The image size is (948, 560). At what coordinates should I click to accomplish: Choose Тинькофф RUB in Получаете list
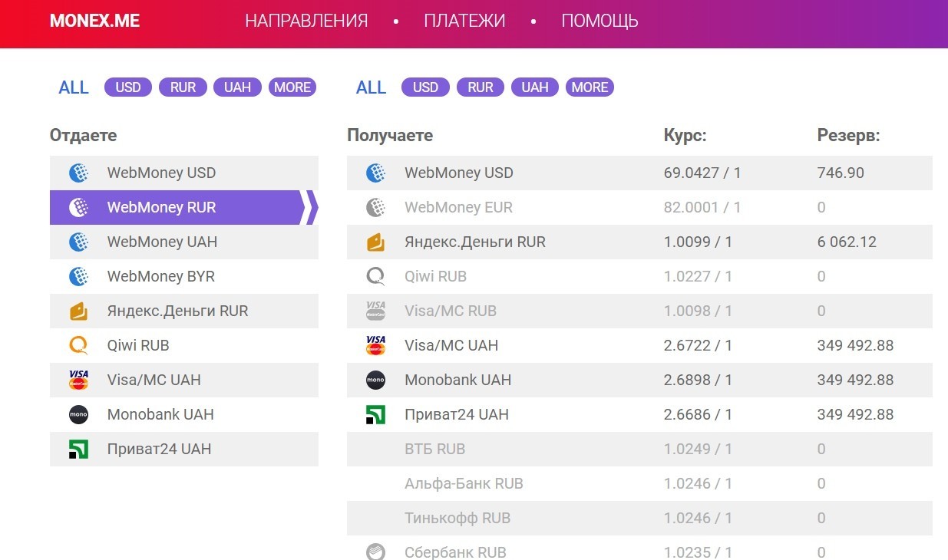(x=639, y=518)
